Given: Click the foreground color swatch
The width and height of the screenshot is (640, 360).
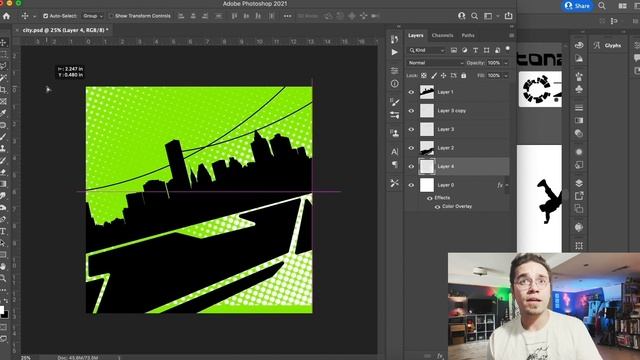Looking at the screenshot, I should pyautogui.click(x=2, y=309).
